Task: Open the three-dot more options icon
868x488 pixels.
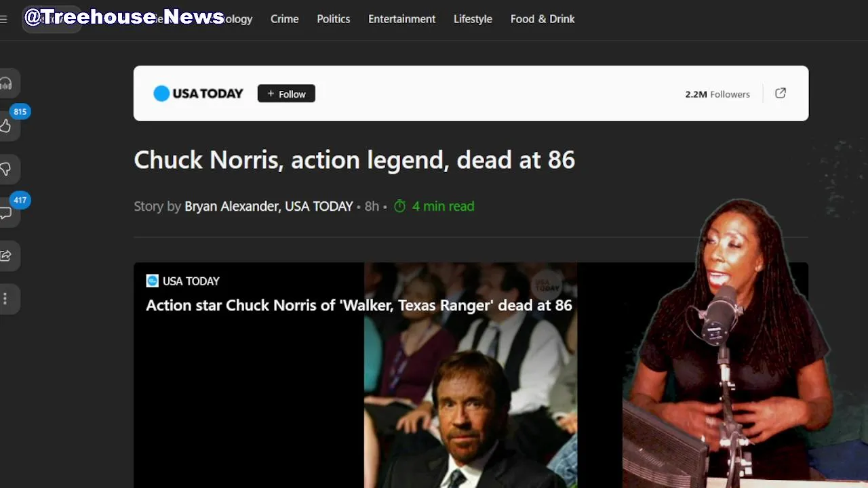Action: [5, 298]
